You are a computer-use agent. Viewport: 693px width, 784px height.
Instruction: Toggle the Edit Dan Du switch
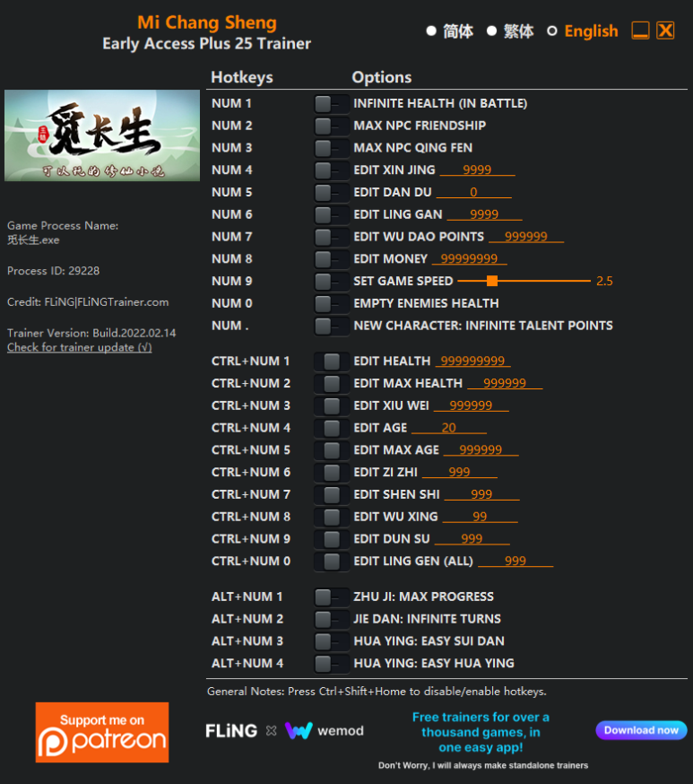click(332, 193)
